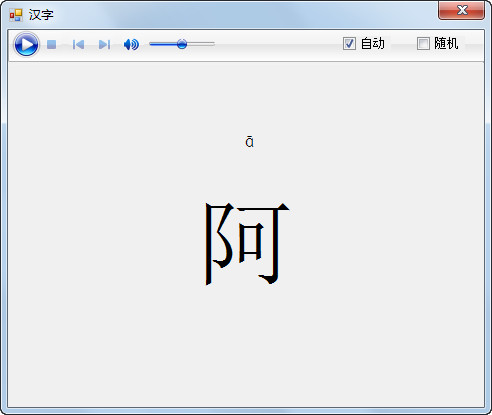The width and height of the screenshot is (492, 415).
Task: Uncheck the 自动 checkbox
Action: [x=349, y=44]
